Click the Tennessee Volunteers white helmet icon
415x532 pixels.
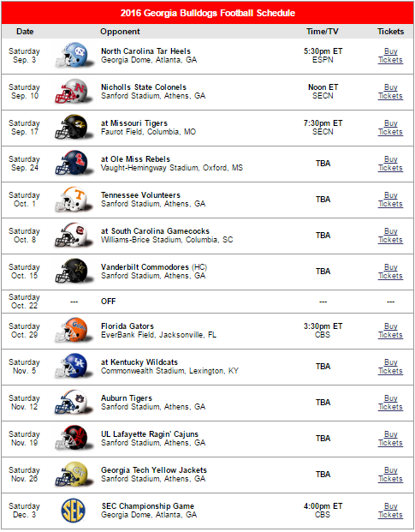pyautogui.click(x=74, y=199)
